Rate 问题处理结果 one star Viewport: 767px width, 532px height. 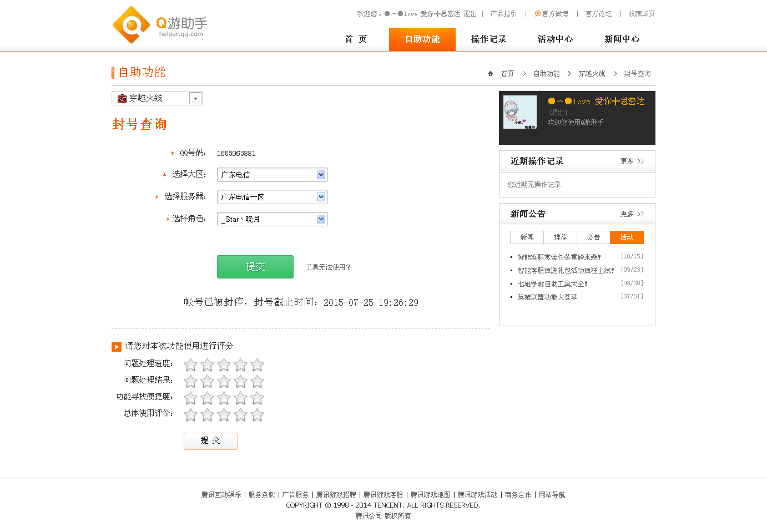(190, 381)
